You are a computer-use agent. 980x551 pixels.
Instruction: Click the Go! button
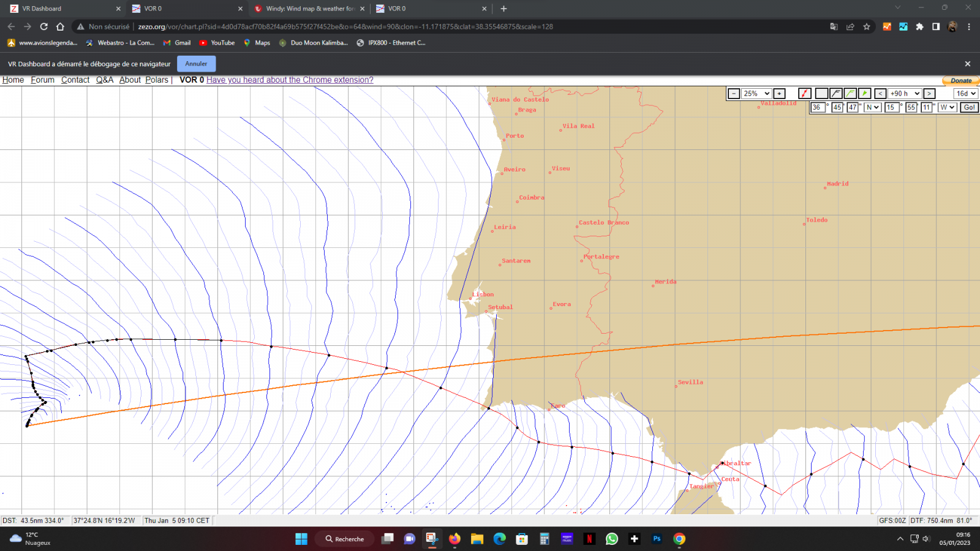click(x=969, y=107)
